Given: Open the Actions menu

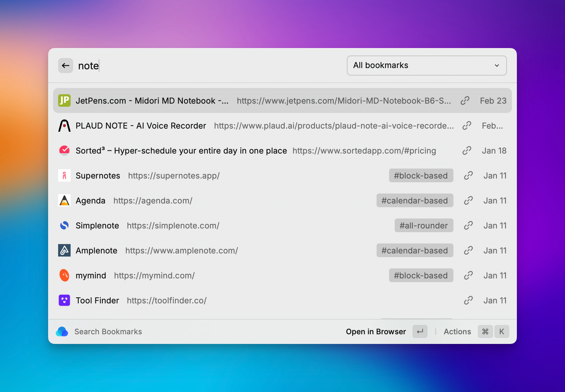Looking at the screenshot, I should pyautogui.click(x=457, y=331).
